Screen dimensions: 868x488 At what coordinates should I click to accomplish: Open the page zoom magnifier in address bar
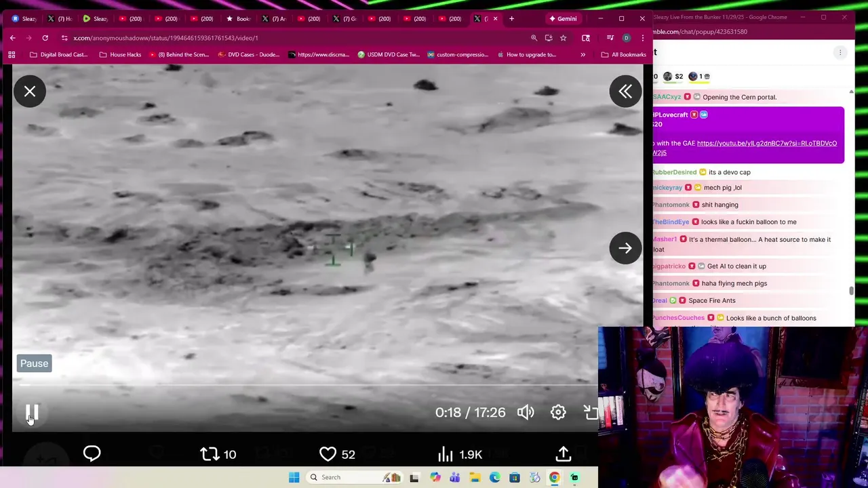click(534, 38)
